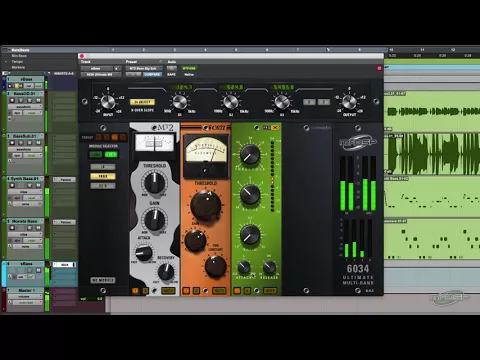Open Synth Bass.01 clips view dropdown
This screenshot has height=360, width=480.
(x=26, y=192)
